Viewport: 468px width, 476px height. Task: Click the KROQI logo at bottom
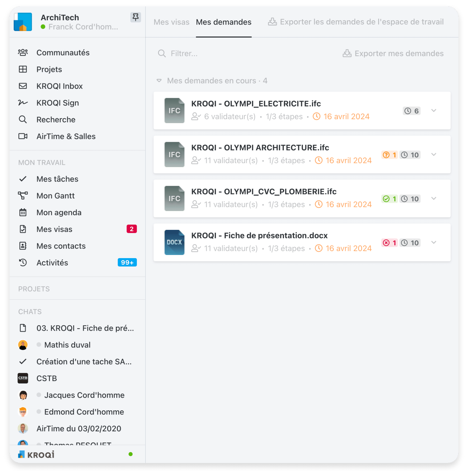(x=36, y=454)
